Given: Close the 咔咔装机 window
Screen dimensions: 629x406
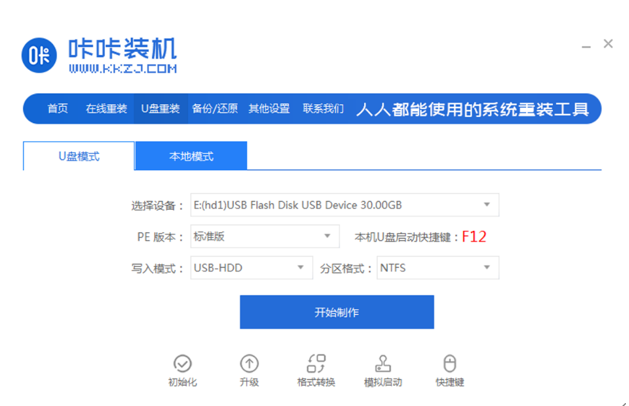Looking at the screenshot, I should (x=608, y=43).
